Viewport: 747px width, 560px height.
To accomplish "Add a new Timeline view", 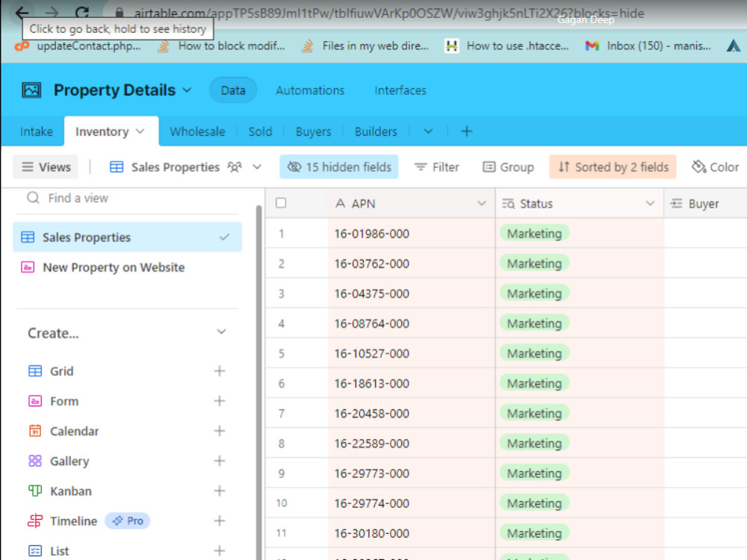I will coord(220,521).
